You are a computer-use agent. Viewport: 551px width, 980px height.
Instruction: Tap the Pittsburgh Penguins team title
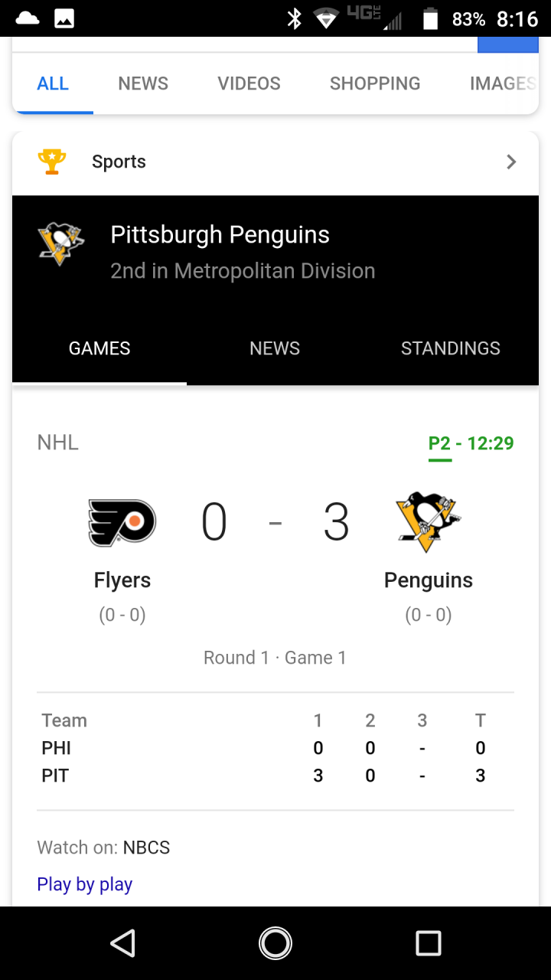click(220, 234)
